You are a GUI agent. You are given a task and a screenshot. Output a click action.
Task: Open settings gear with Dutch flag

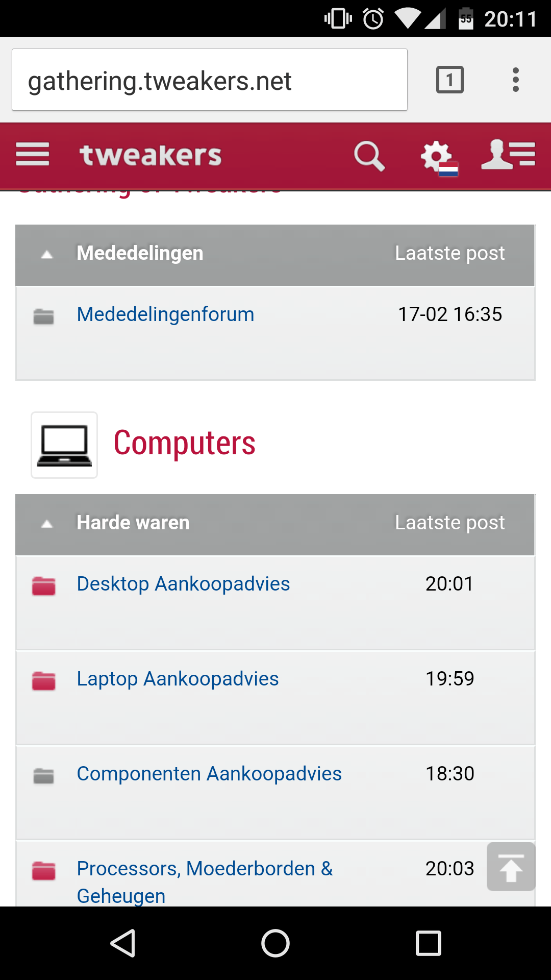[438, 157]
